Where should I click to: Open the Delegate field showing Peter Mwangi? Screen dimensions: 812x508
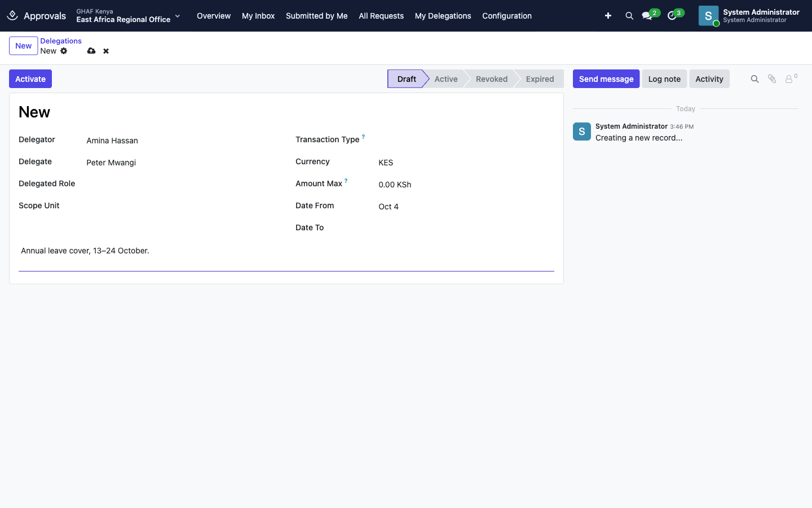pos(181,163)
